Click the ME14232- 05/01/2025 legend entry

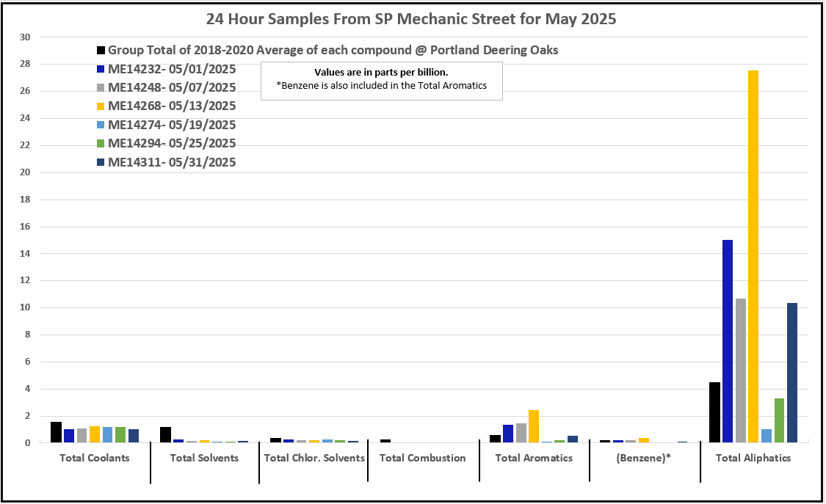tap(173, 69)
